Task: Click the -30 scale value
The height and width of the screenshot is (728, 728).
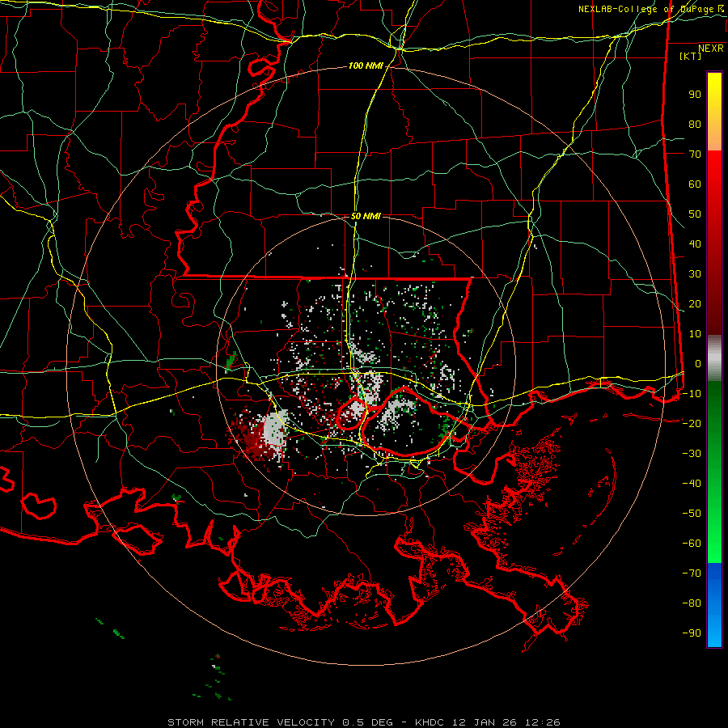Action: (692, 454)
